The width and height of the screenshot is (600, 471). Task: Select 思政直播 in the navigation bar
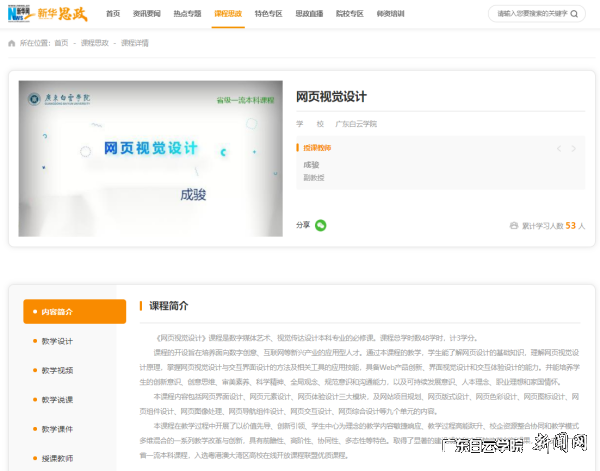[309, 14]
